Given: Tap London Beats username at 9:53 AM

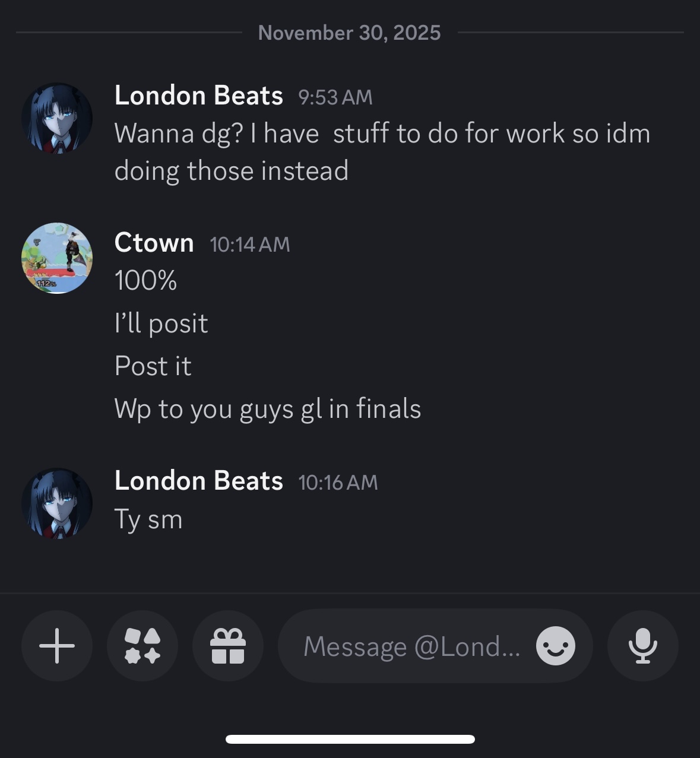Looking at the screenshot, I should coord(198,96).
